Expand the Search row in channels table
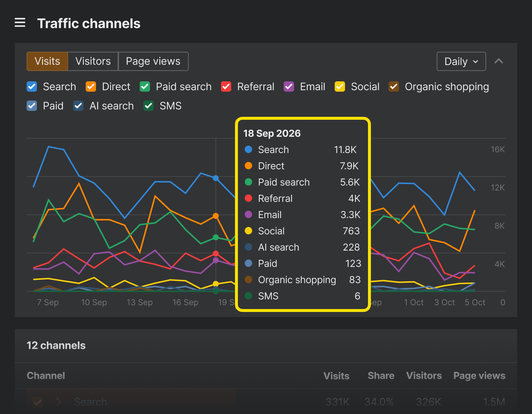This screenshot has width=532, height=414. pyautogui.click(x=59, y=402)
